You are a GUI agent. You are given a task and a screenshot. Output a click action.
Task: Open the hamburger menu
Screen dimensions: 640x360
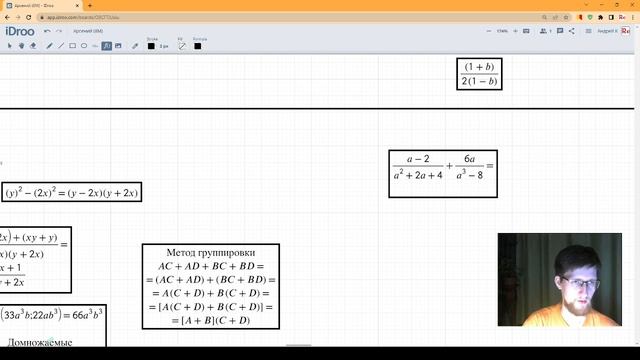point(588,31)
